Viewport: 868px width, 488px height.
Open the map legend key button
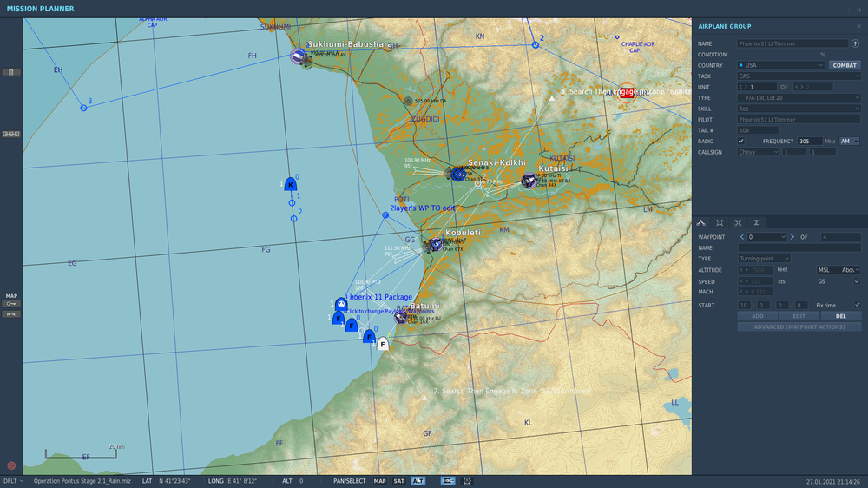pos(11,304)
